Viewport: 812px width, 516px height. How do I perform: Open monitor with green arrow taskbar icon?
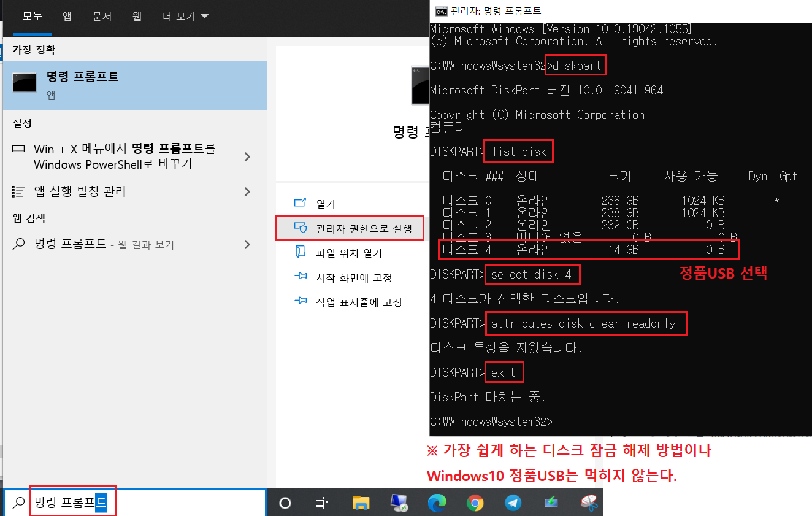tap(551, 503)
